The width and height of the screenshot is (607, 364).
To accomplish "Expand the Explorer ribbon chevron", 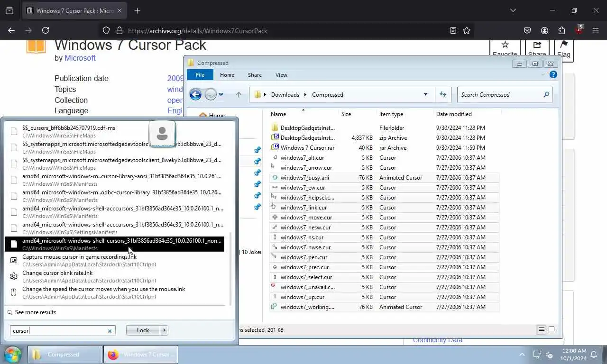I will click(x=543, y=74).
